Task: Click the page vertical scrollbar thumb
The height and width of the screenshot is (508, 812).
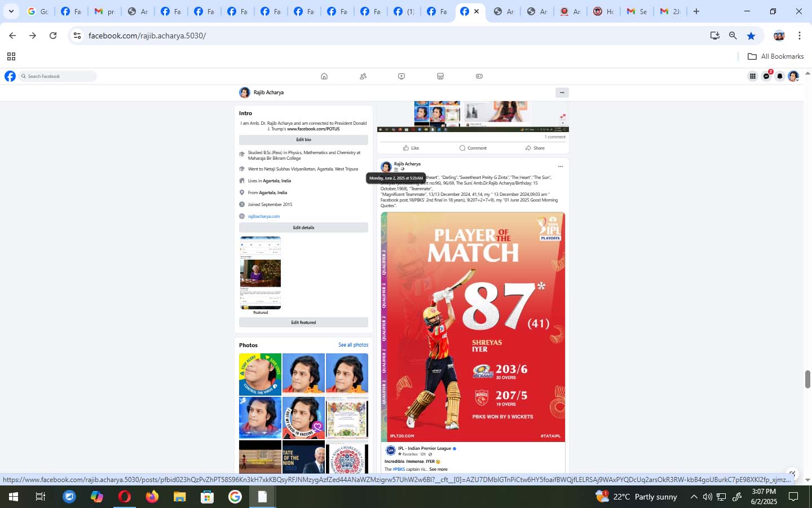Action: [x=807, y=379]
